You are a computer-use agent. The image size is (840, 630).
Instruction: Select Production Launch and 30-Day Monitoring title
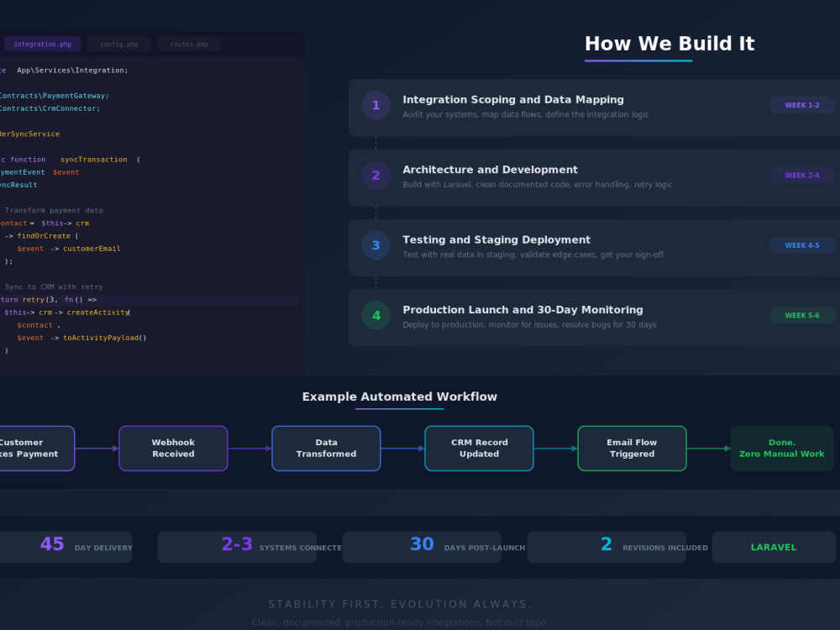click(x=522, y=310)
